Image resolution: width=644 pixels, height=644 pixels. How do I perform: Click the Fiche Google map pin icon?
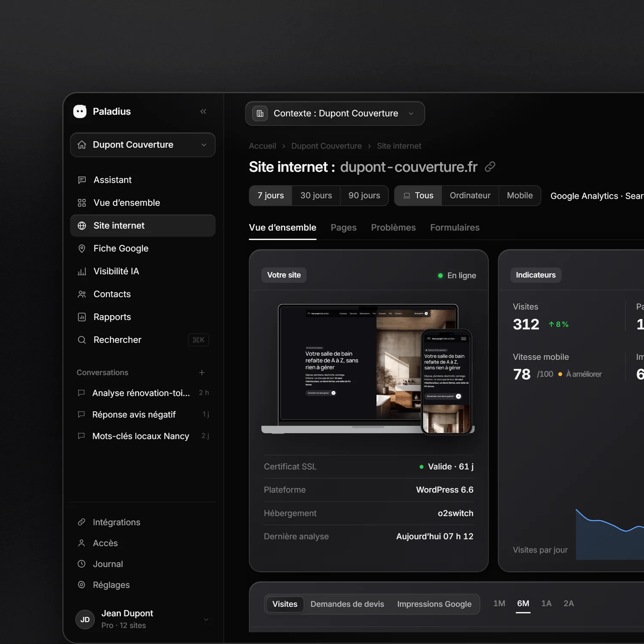pos(82,249)
